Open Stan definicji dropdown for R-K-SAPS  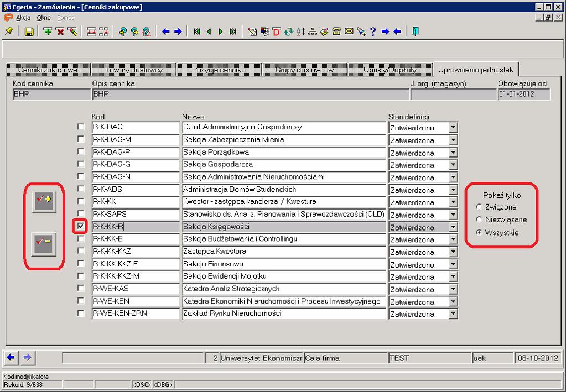pyautogui.click(x=453, y=215)
